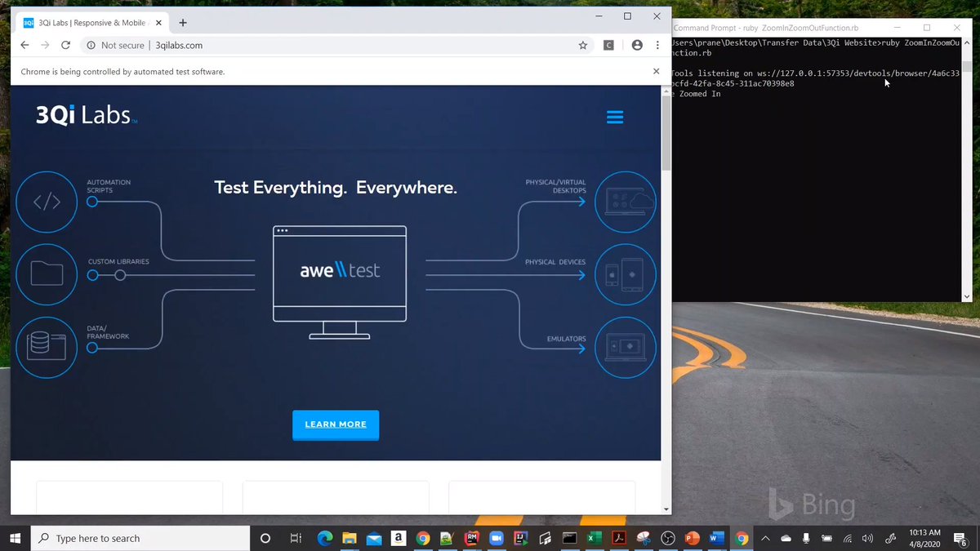
Task: Open Amazon from the taskbar
Action: pos(399,538)
